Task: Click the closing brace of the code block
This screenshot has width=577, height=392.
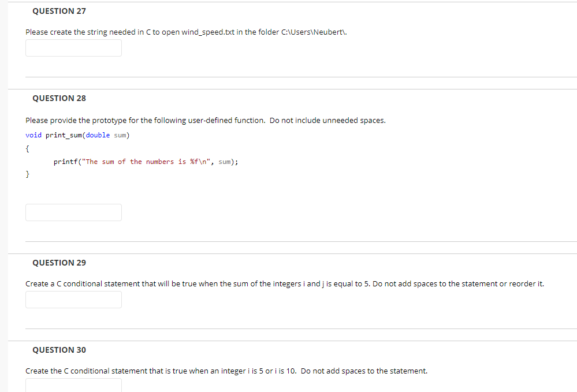Action: click(x=27, y=174)
